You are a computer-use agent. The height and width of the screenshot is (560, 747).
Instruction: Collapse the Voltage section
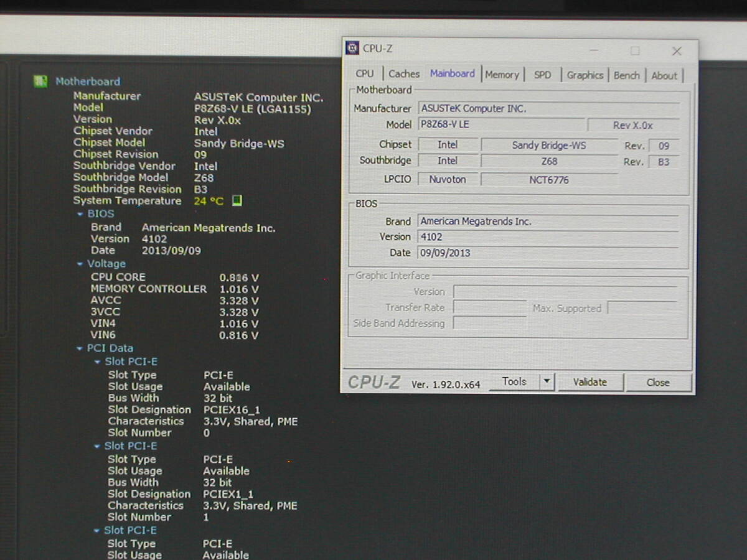click(80, 264)
